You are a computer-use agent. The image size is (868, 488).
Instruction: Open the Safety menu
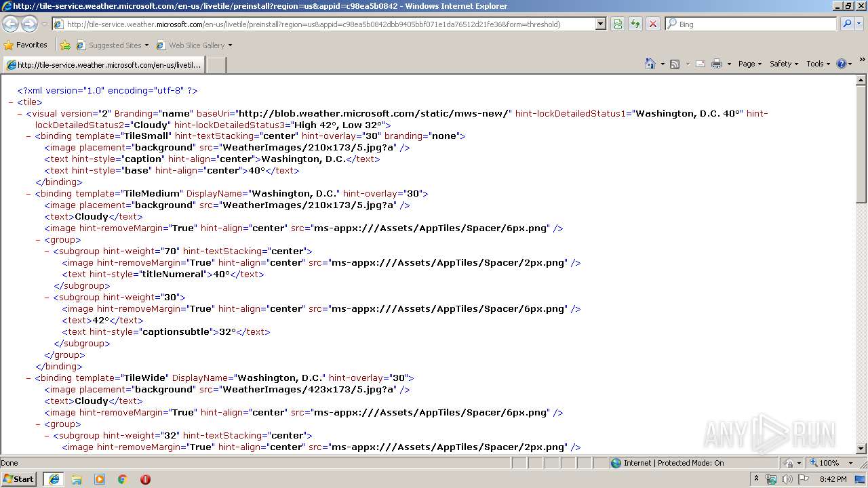click(784, 64)
